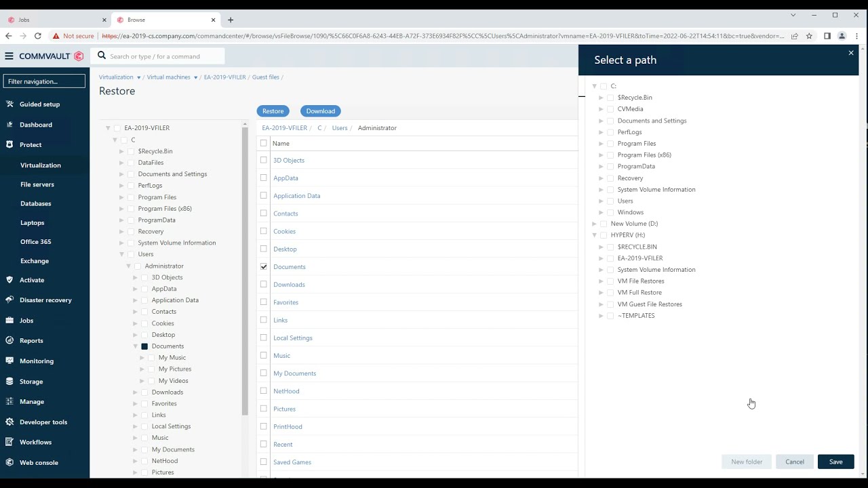This screenshot has height=488, width=868.
Task: Click Cancel in Select a path
Action: [x=795, y=462]
